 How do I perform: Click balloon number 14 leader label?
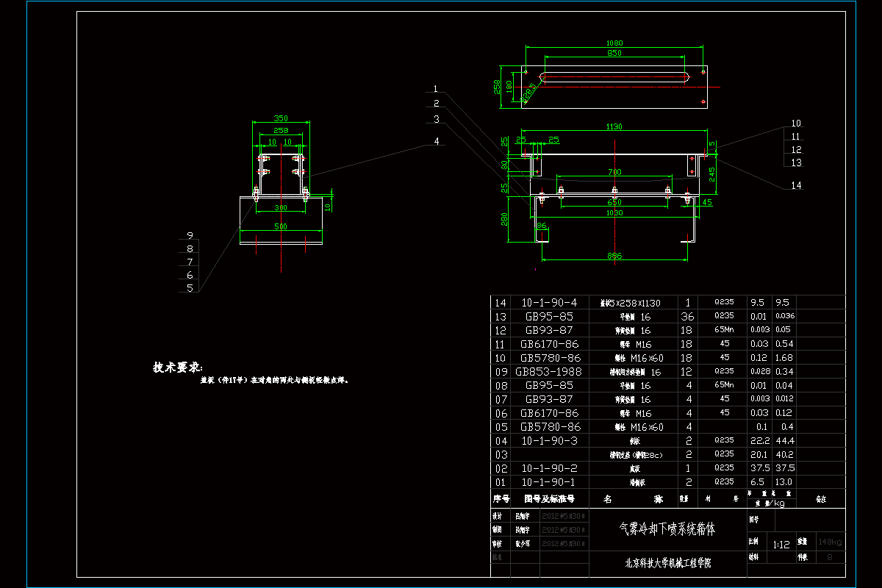[796, 186]
